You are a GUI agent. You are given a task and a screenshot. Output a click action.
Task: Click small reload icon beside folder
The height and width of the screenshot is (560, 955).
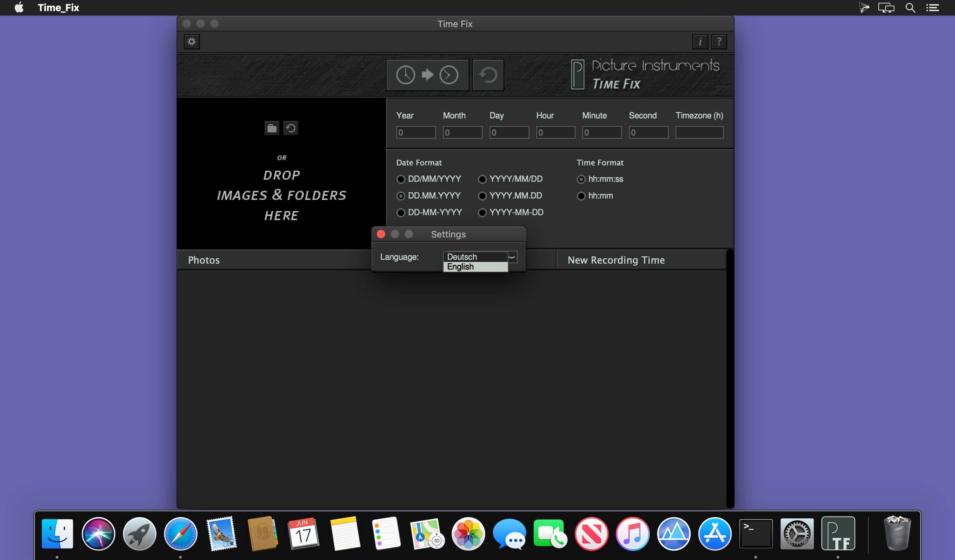pos(291,128)
